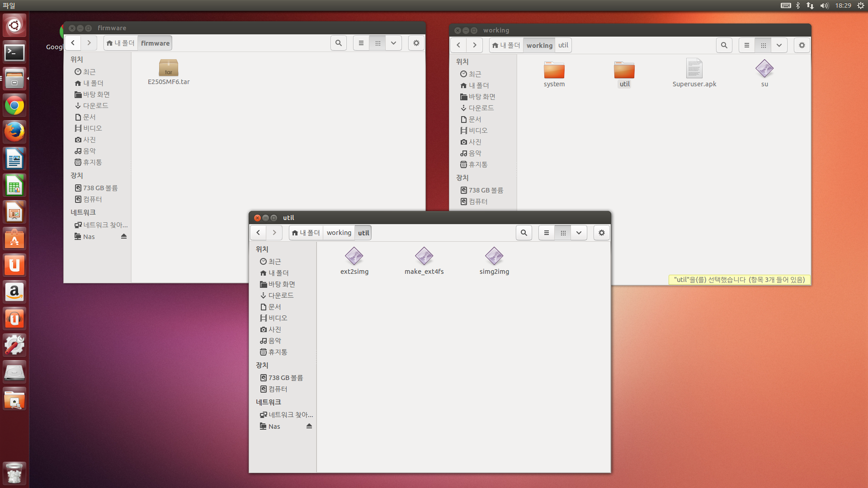Go back in the util window
The image size is (868, 488).
coord(258,233)
